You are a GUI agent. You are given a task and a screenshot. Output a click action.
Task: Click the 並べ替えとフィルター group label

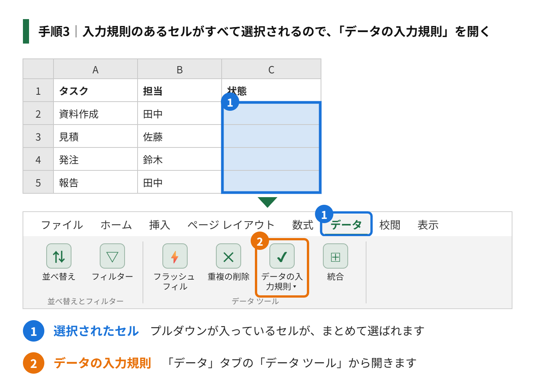tap(86, 301)
